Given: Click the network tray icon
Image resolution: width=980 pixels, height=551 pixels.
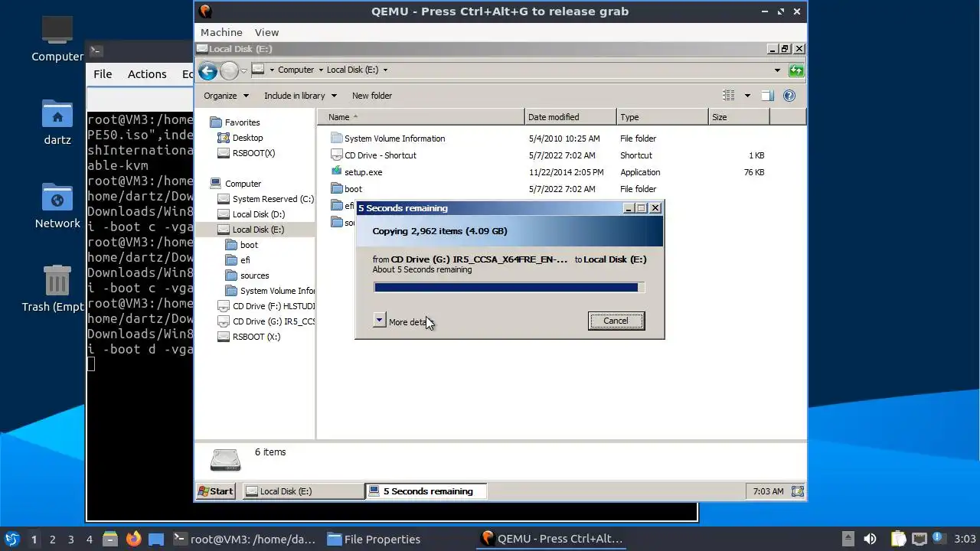Looking at the screenshot, I should [920, 539].
